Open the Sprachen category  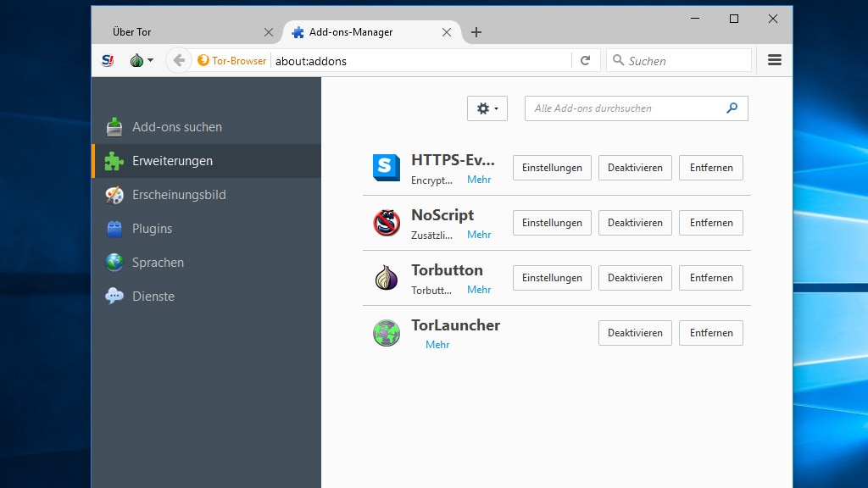tap(207, 263)
